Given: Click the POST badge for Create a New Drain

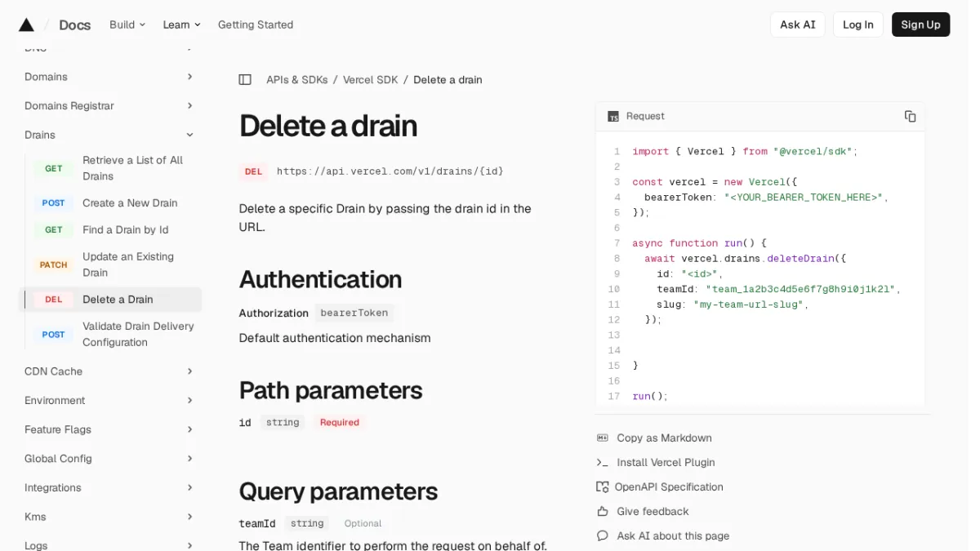Looking at the screenshot, I should click(54, 203).
